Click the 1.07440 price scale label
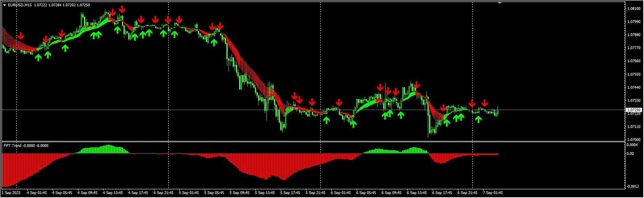The image size is (644, 198). click(634, 88)
